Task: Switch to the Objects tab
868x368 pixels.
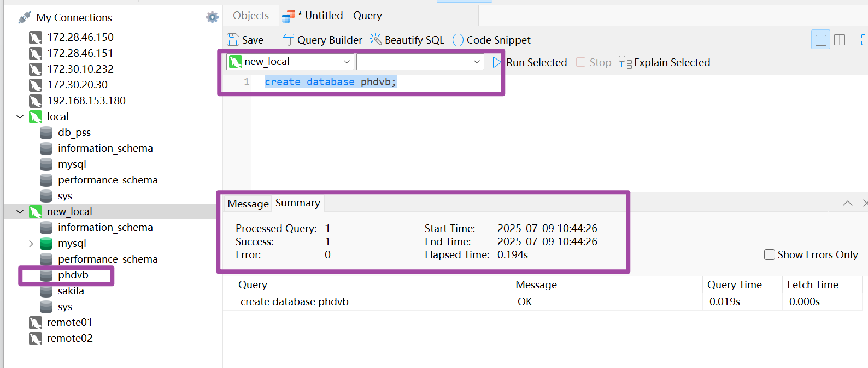Action: (x=250, y=15)
